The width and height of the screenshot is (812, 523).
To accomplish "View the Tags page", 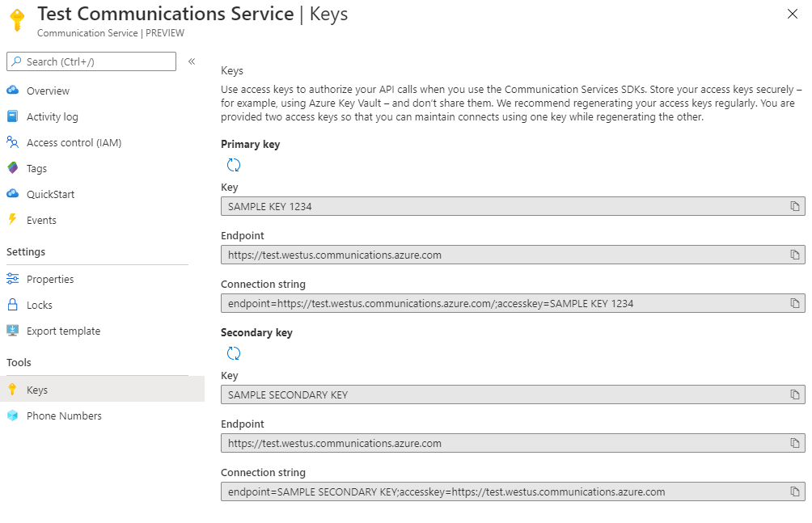I will [37, 167].
